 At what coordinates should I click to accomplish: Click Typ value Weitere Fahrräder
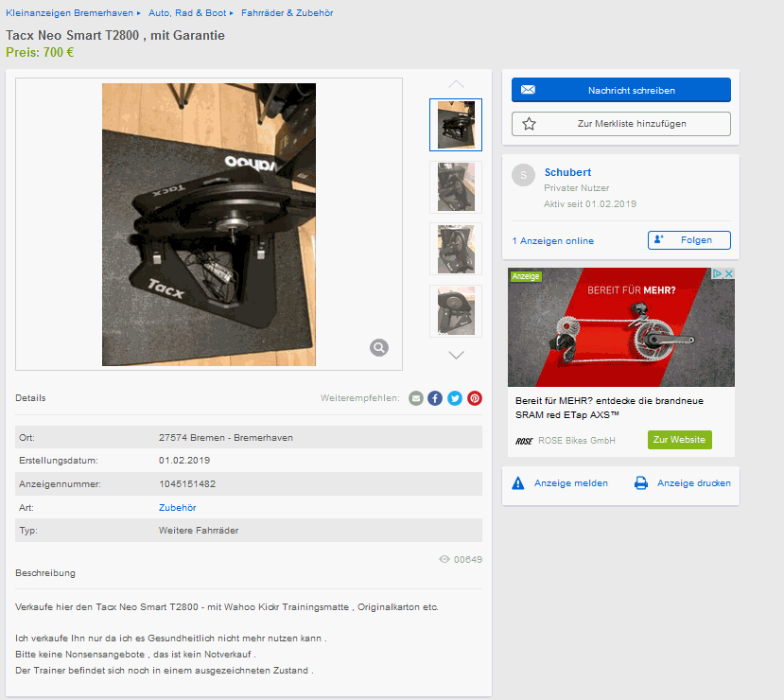[x=199, y=531]
